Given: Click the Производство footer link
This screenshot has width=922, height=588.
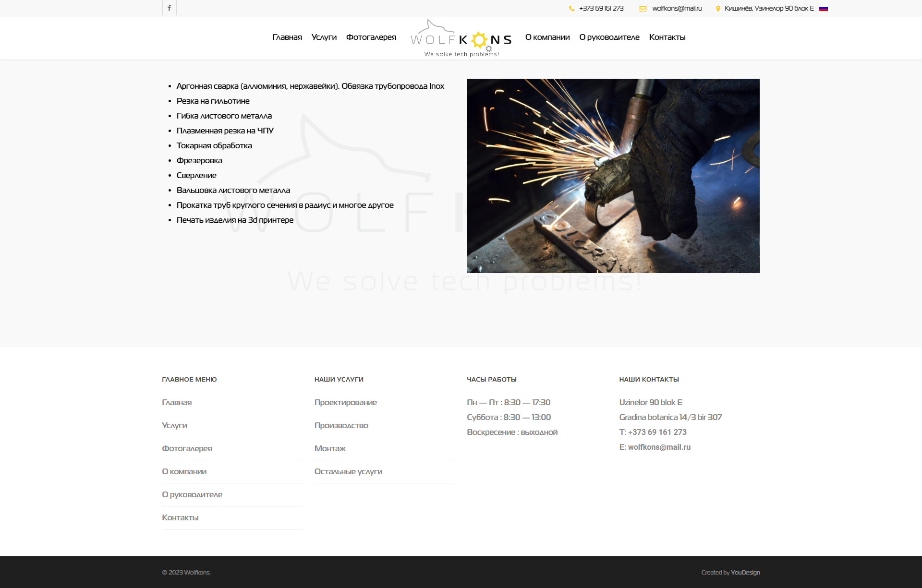Looking at the screenshot, I should coord(341,425).
